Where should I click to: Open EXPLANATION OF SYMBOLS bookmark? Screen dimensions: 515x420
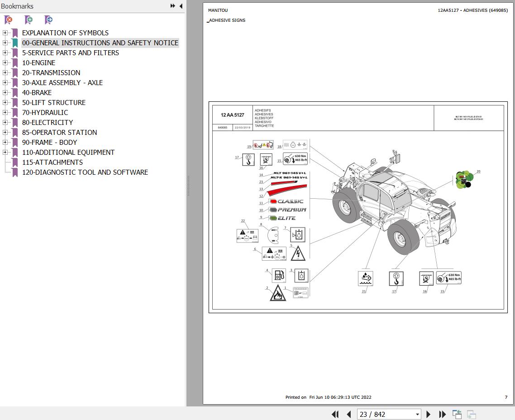click(65, 33)
